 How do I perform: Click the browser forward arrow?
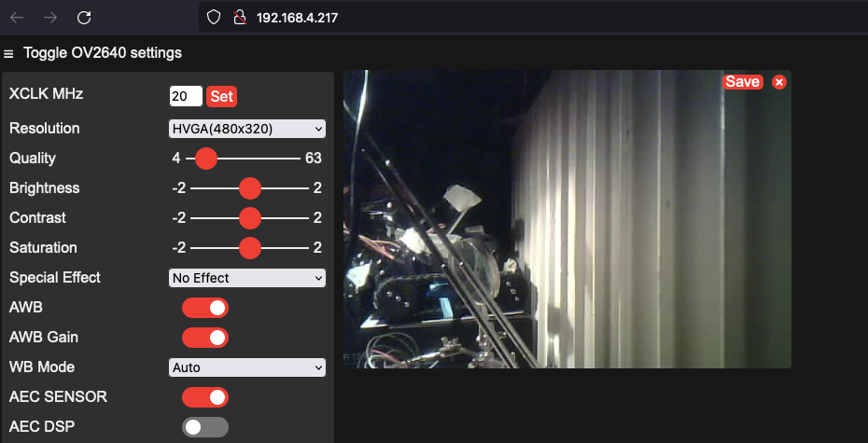click(50, 18)
